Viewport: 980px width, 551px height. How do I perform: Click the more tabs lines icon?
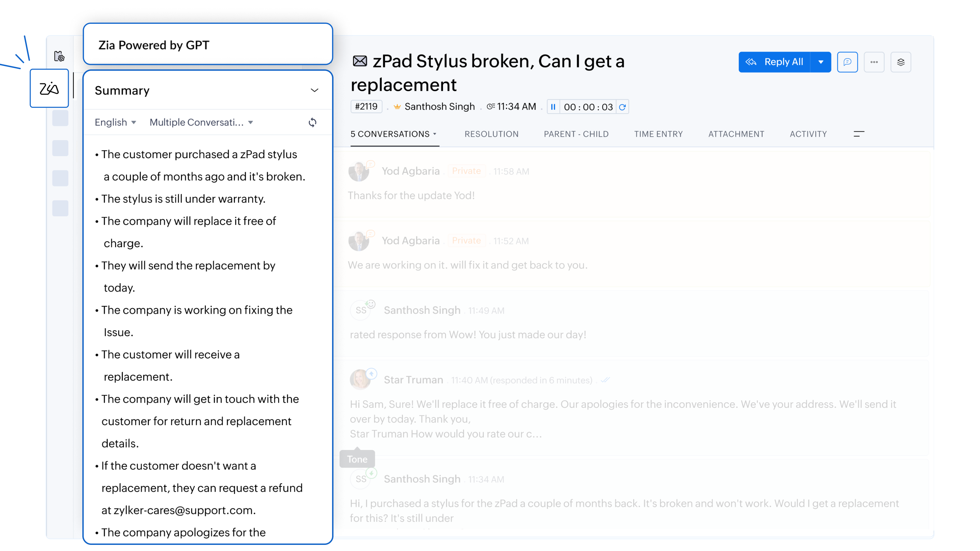pos(859,134)
